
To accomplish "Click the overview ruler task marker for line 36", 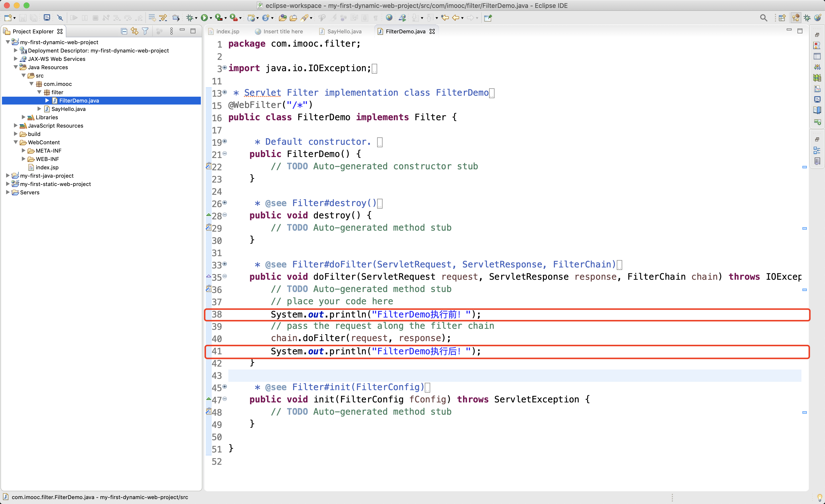I will (x=804, y=290).
